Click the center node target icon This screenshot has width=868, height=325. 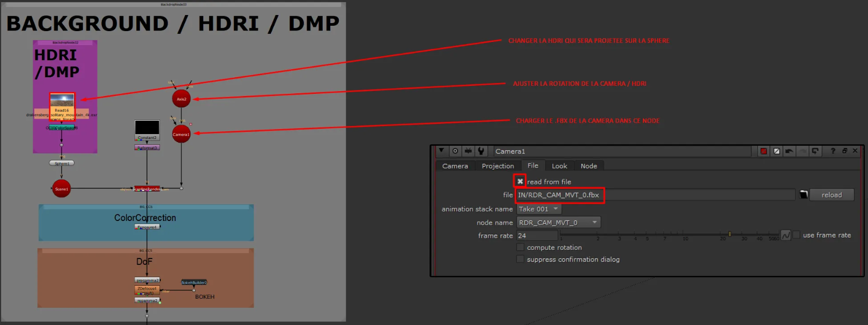(455, 151)
